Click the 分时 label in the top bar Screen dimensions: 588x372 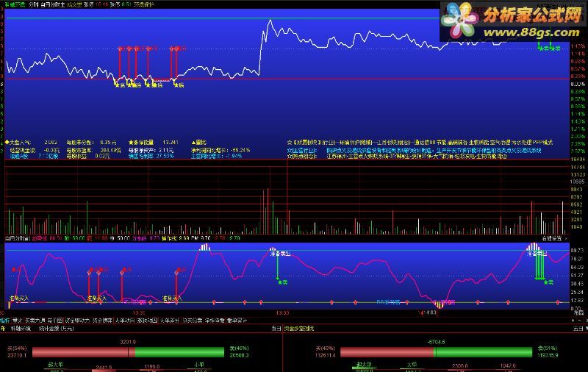point(33,4)
